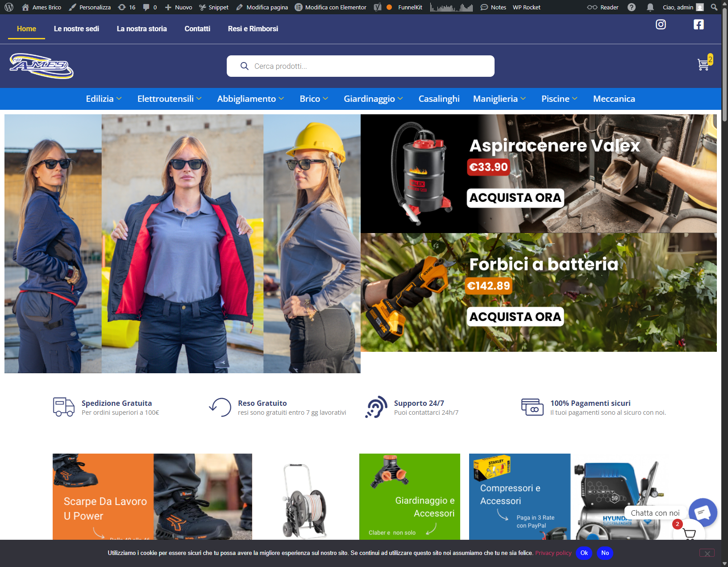Select the Meccanica category

point(614,99)
